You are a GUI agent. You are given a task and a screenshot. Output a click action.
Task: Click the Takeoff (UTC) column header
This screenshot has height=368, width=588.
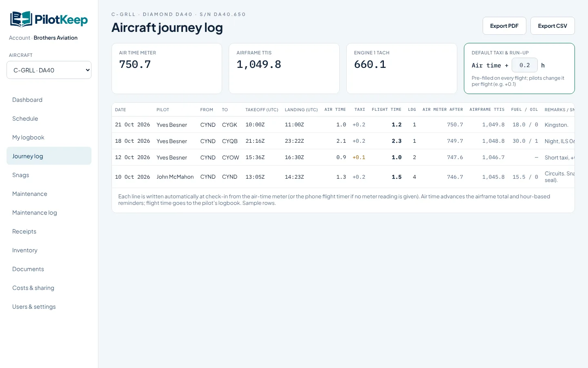point(262,110)
